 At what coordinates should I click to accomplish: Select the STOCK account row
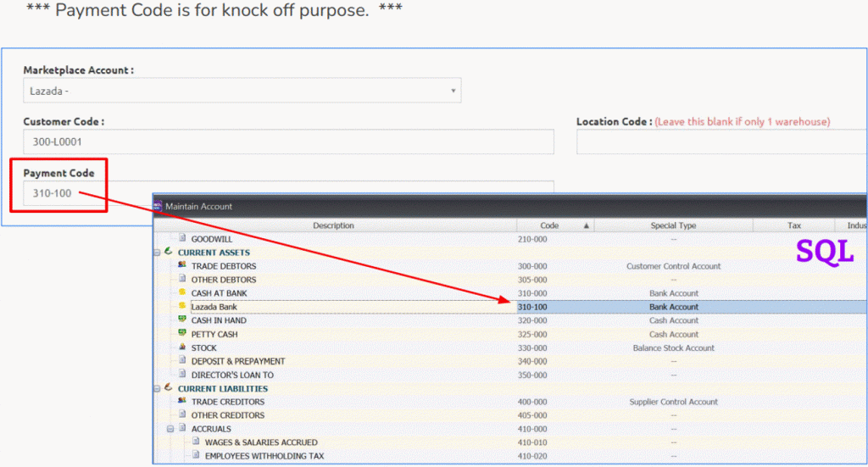pos(203,348)
